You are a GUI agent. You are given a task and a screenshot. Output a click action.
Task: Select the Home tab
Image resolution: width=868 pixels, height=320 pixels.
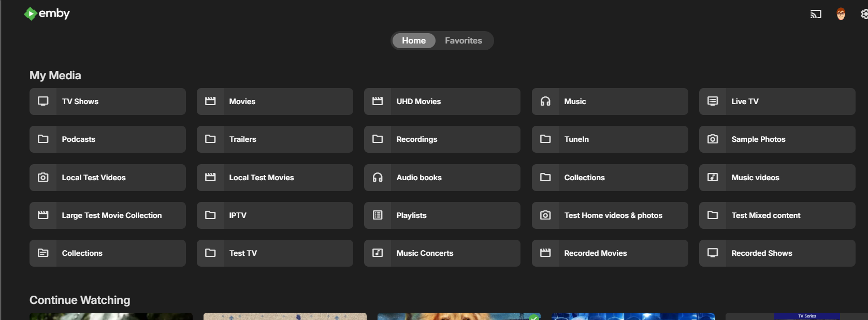click(x=413, y=41)
